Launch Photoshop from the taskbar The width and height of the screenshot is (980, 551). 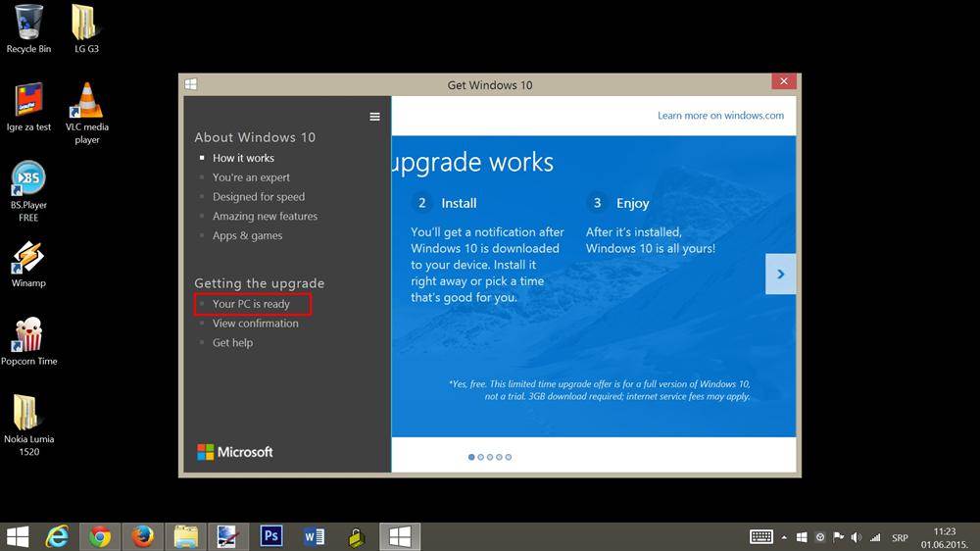(271, 536)
